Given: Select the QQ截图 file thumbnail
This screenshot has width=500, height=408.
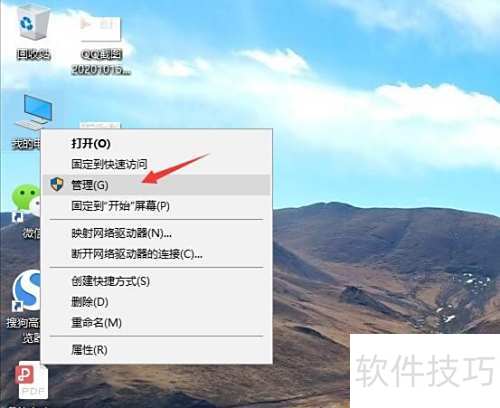Looking at the screenshot, I should [100, 29].
